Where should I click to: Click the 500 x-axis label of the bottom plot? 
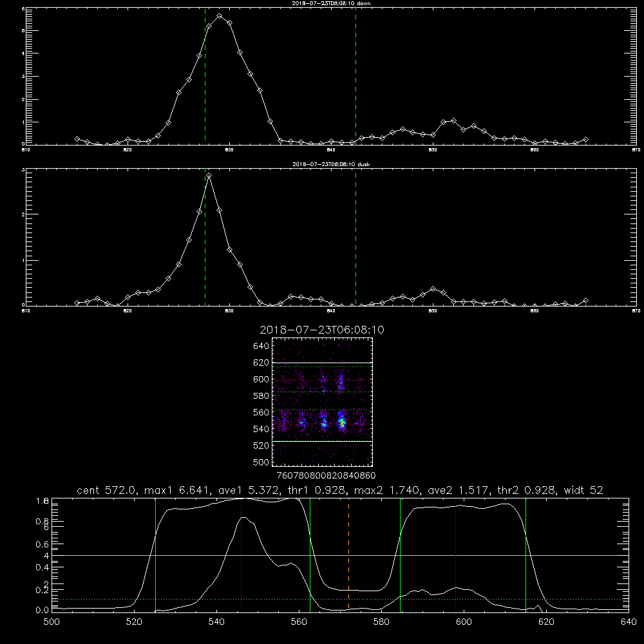52,622
